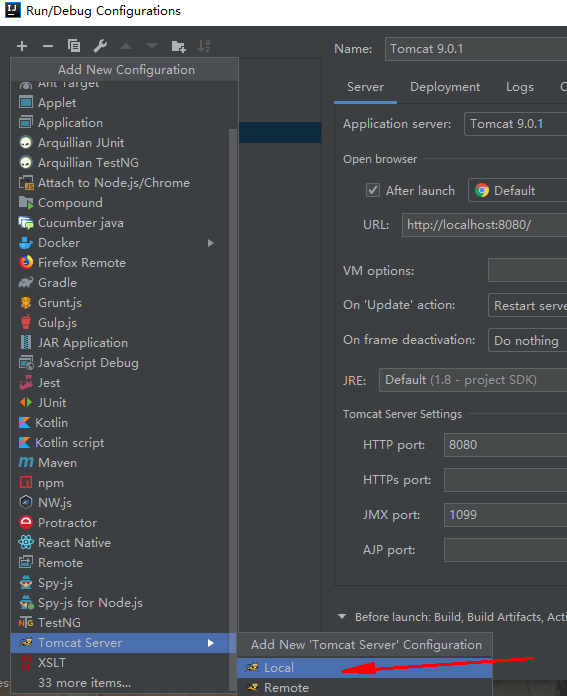Open the JRE Default combo box

[473, 380]
